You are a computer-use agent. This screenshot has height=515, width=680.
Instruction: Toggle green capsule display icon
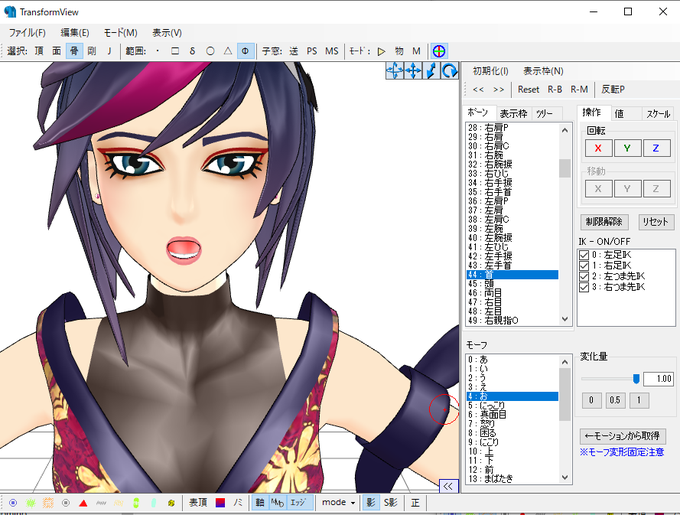click(136, 503)
